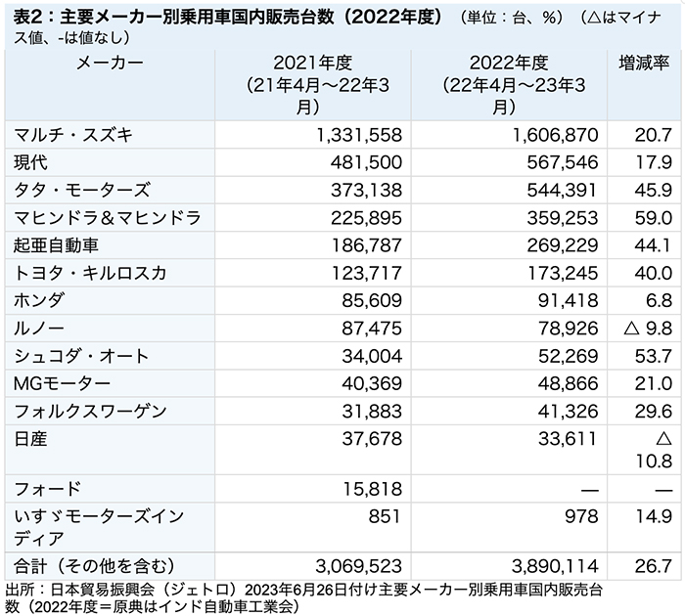Click the 合計(その他を含む) row label
Image resolution: width=685 pixels, height=616 pixels.
point(90,565)
